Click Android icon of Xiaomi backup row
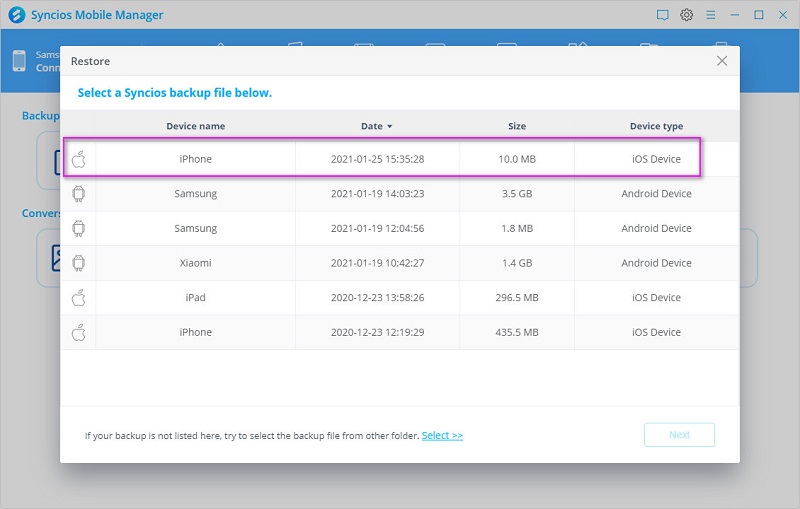The image size is (800, 509). point(79,263)
